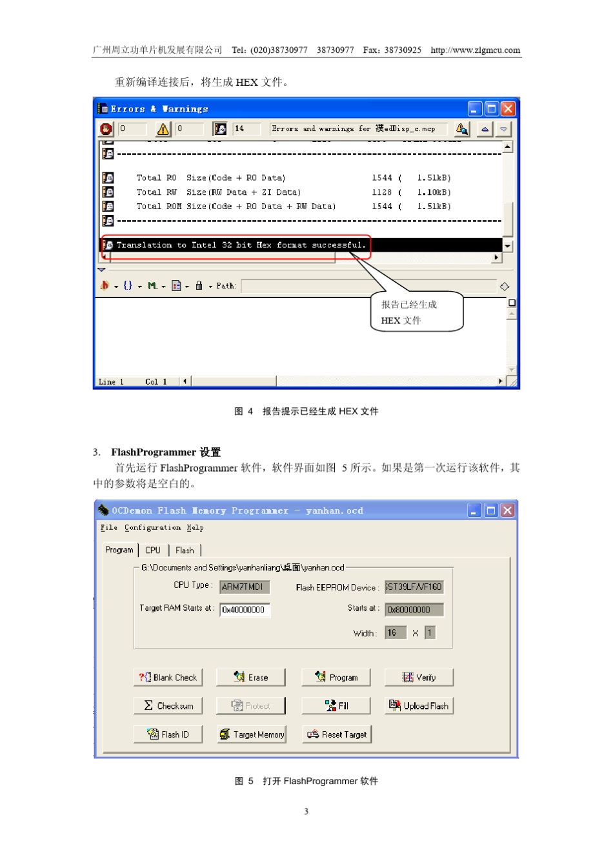Click the Path field in editor toolbar
The height and width of the screenshot is (868, 613).
point(368,286)
